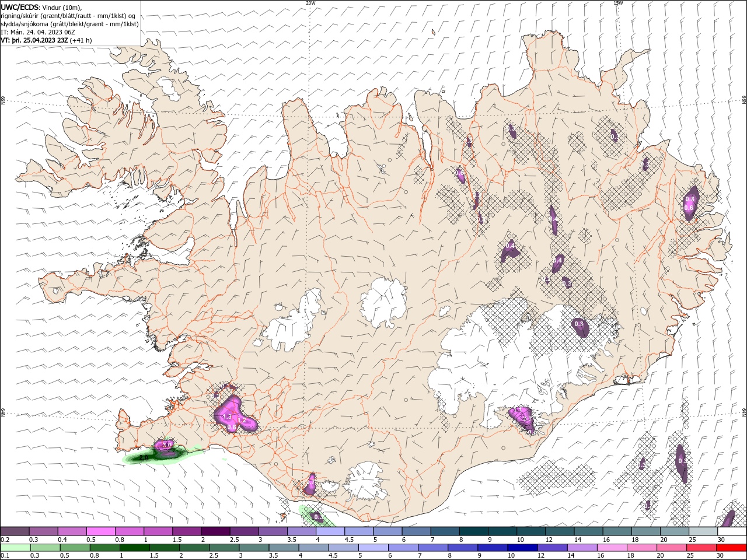Select the pale green 0.1 rain legend swatch
747x560 pixels.
pyautogui.click(x=15, y=548)
